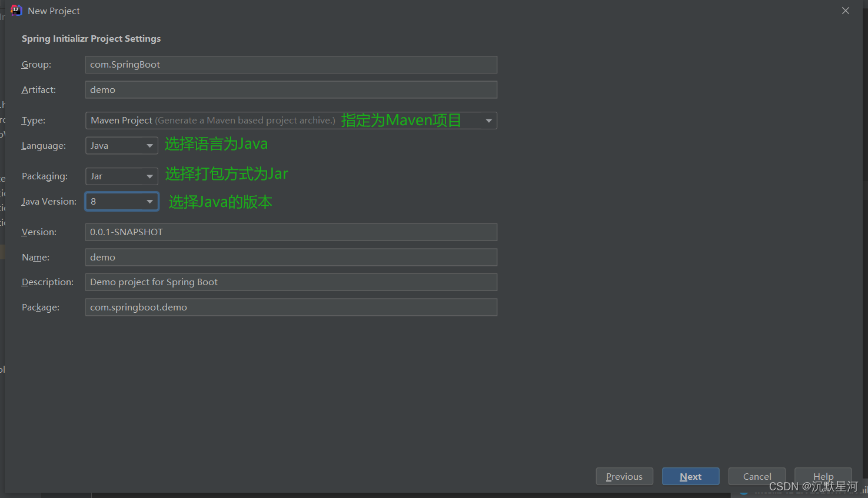Image resolution: width=868 pixels, height=498 pixels.
Task: Proceed with the Next button
Action: pyautogui.click(x=691, y=476)
